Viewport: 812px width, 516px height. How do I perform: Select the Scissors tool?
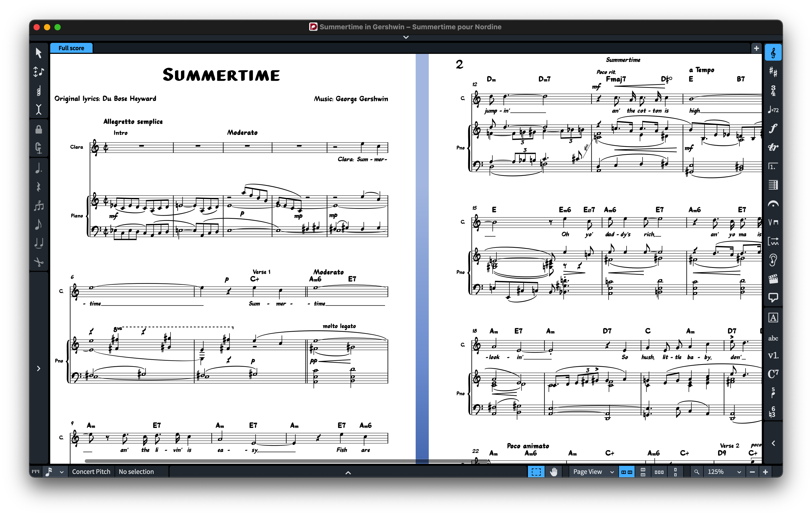(38, 262)
